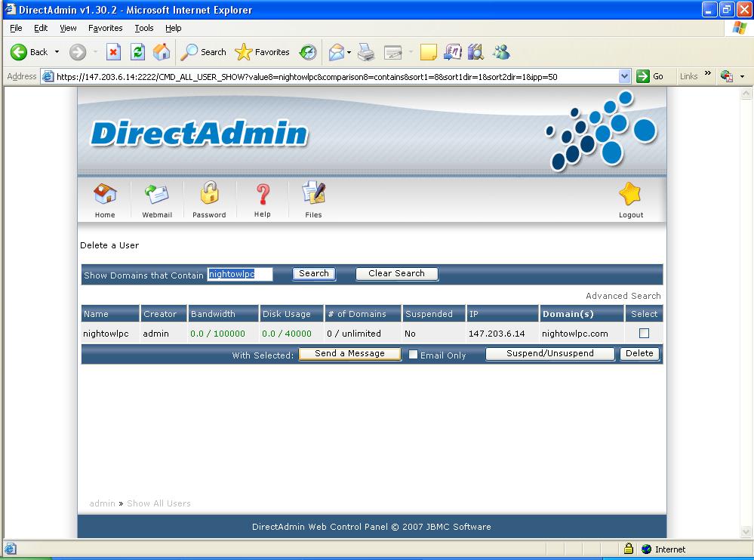The width and height of the screenshot is (754, 560).
Task: Click the SSL padlock status bar icon
Action: pyautogui.click(x=628, y=549)
